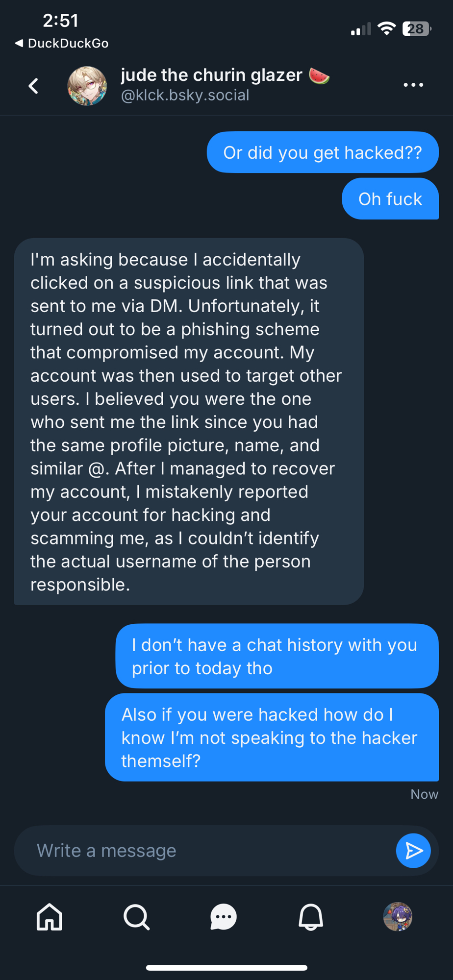453x980 pixels.
Task: Tap jude's profile avatar in header
Action: click(87, 86)
